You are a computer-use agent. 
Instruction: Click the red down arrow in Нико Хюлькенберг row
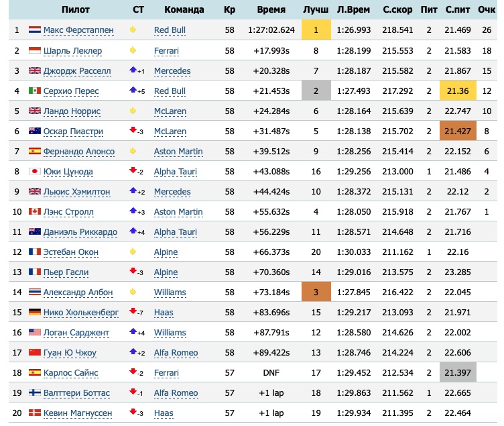[x=133, y=311]
